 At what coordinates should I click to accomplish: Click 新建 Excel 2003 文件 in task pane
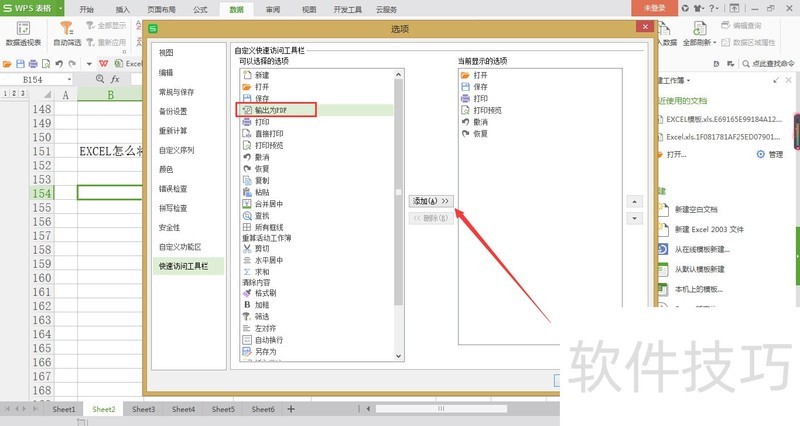(709, 230)
